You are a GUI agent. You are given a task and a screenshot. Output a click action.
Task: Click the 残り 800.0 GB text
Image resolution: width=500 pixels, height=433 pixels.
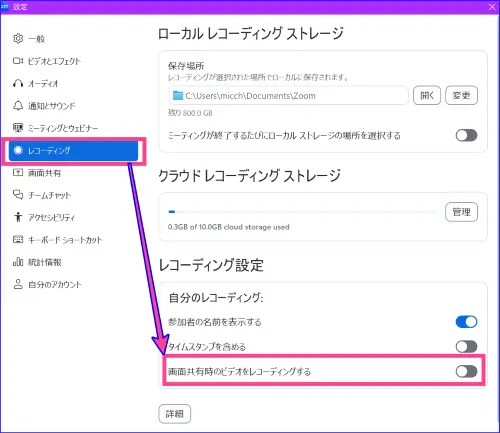190,113
